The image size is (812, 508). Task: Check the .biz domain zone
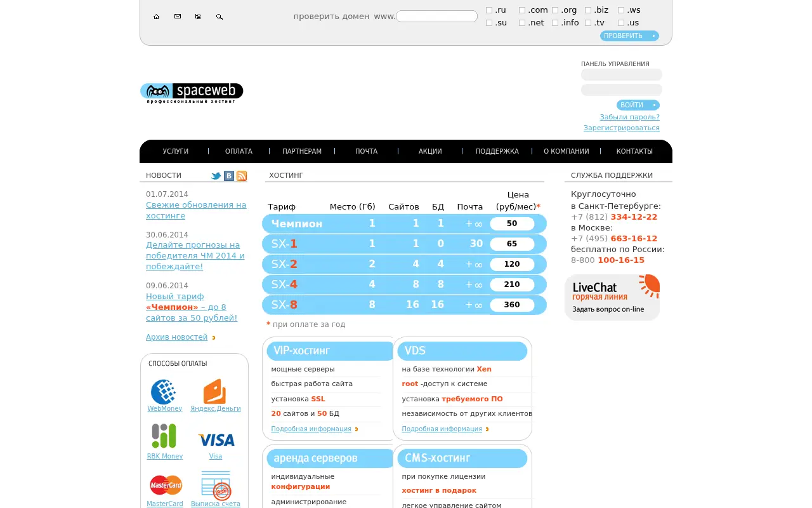click(x=588, y=10)
